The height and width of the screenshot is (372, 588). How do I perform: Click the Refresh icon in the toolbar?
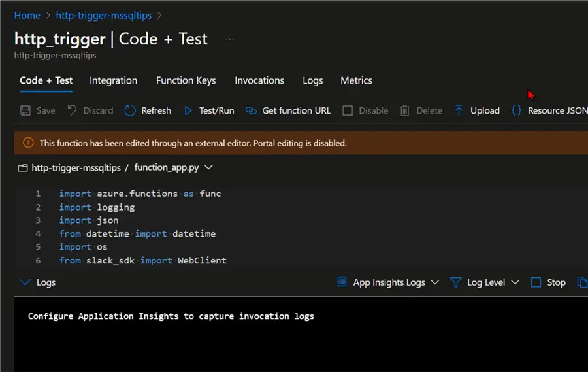[x=130, y=110]
